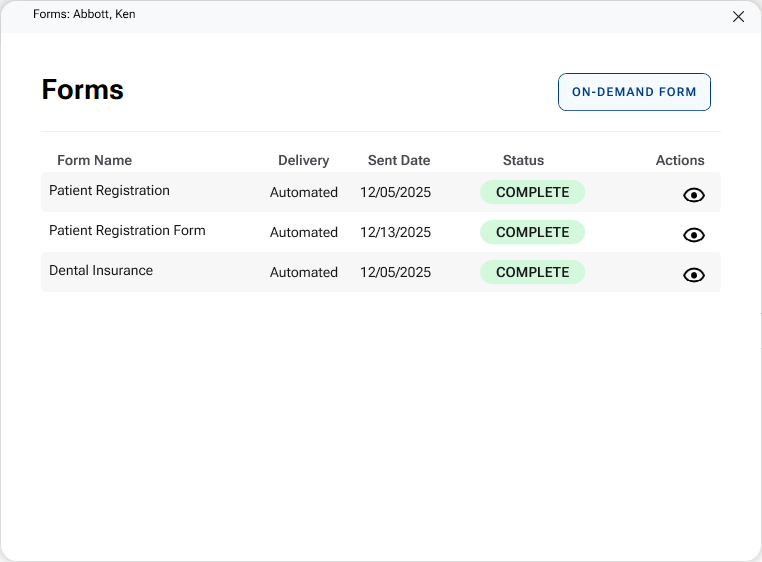Click the 12/13/2025 sent date
This screenshot has width=762, height=562.
pos(395,232)
